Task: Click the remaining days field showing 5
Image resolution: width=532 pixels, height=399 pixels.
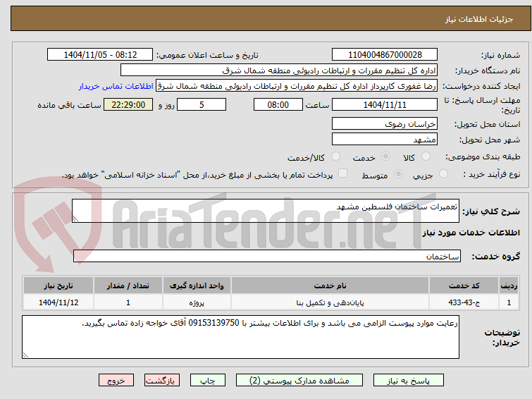Action: (x=202, y=104)
